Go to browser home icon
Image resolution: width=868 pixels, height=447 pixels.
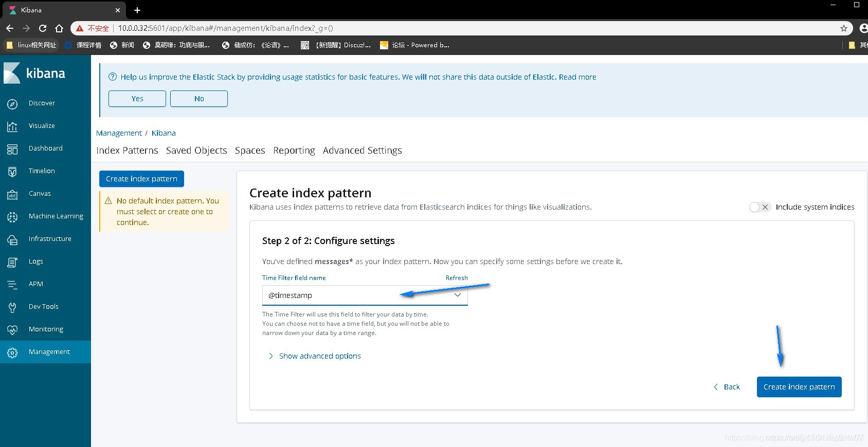(59, 28)
